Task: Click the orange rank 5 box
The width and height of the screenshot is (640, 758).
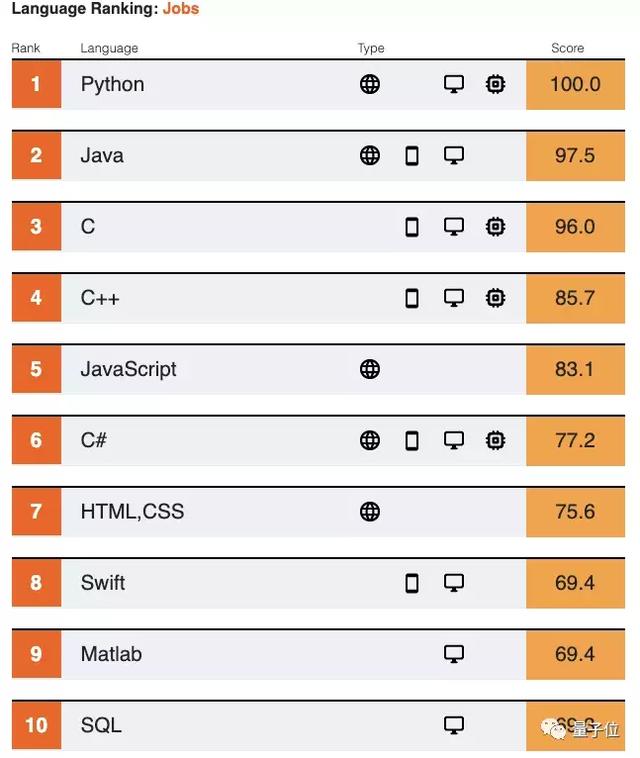Action: coord(36,369)
